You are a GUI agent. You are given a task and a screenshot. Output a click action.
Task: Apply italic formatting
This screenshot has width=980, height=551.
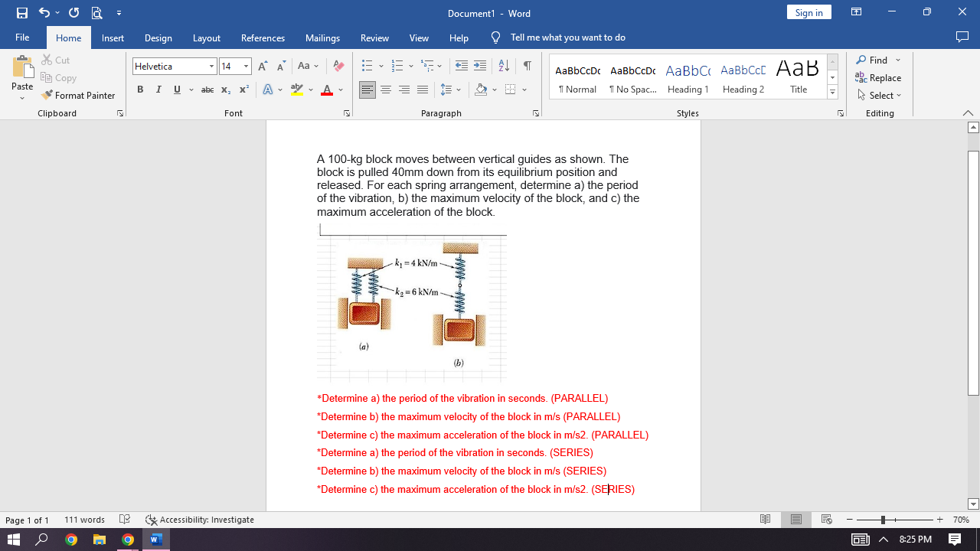tap(158, 90)
